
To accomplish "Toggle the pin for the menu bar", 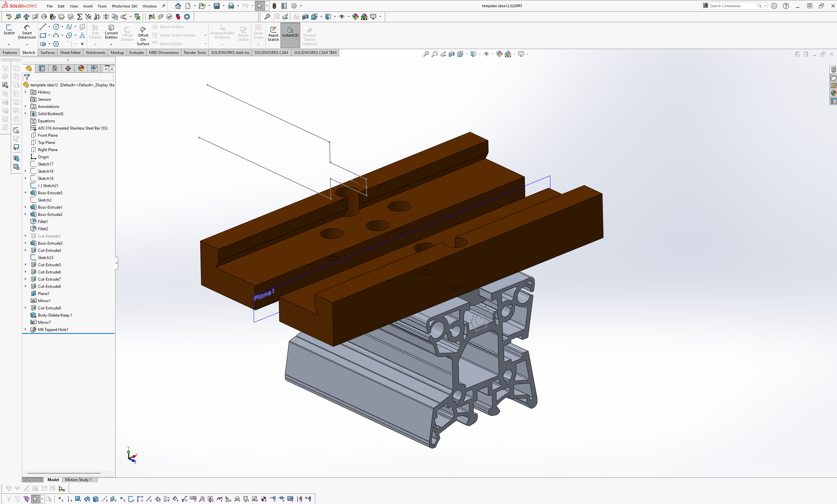I will tap(163, 6).
